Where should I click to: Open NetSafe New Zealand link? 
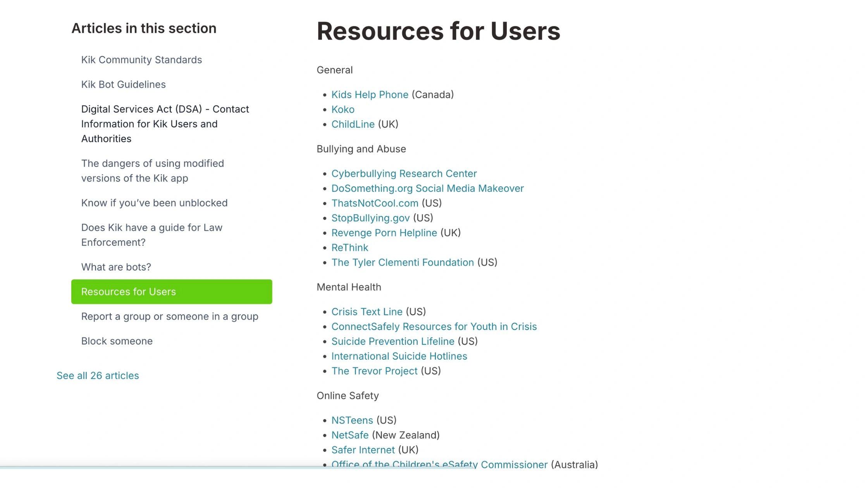coord(350,435)
